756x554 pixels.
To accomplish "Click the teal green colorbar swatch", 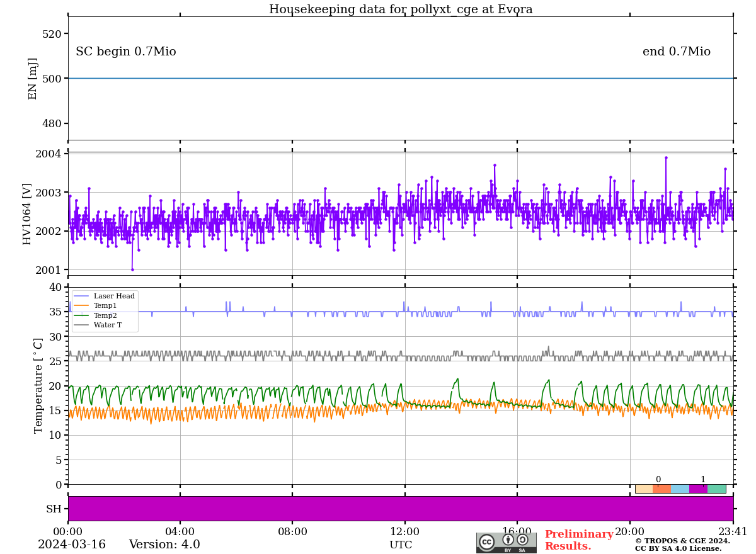I will pos(717,489).
